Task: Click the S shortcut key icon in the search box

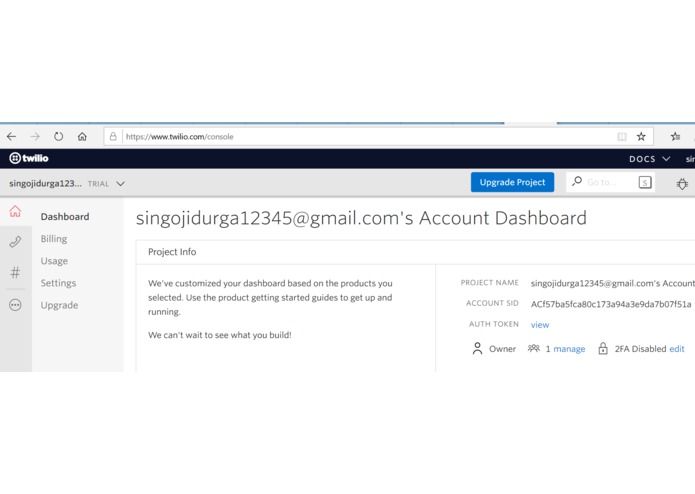Action: (x=645, y=182)
